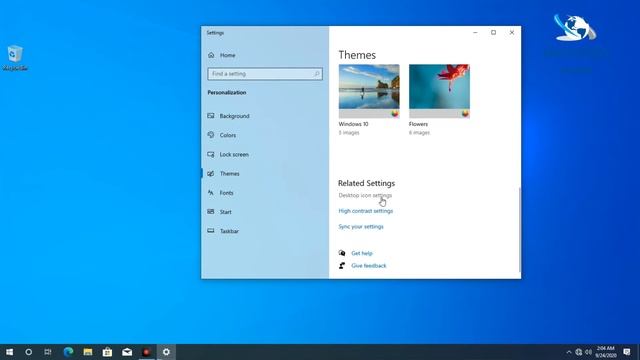
Task: Click the Fonts icon in sidebar
Action: (211, 193)
